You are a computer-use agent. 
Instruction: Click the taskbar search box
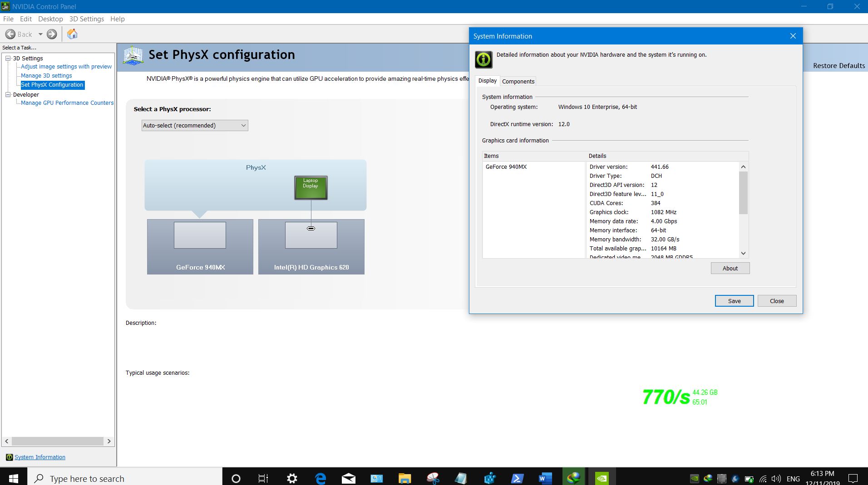[125, 478]
